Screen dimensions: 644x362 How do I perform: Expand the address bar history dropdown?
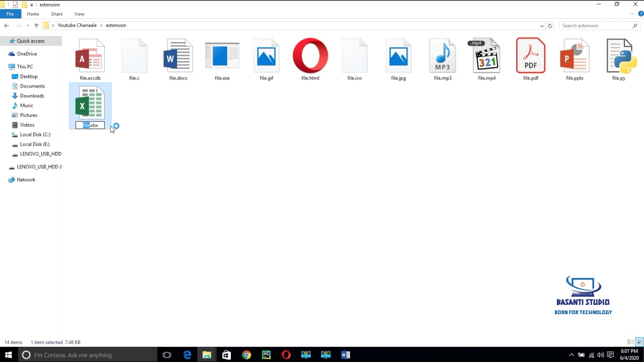click(x=542, y=26)
